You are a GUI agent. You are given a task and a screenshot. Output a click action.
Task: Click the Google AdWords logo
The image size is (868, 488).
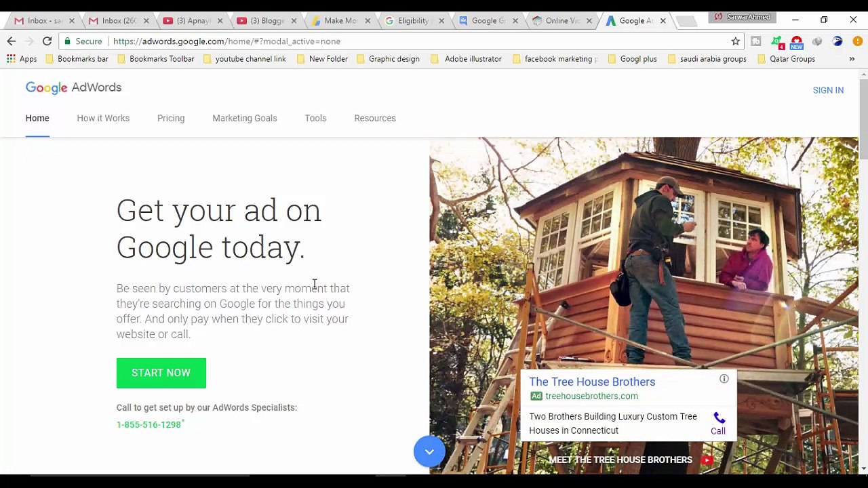click(73, 88)
